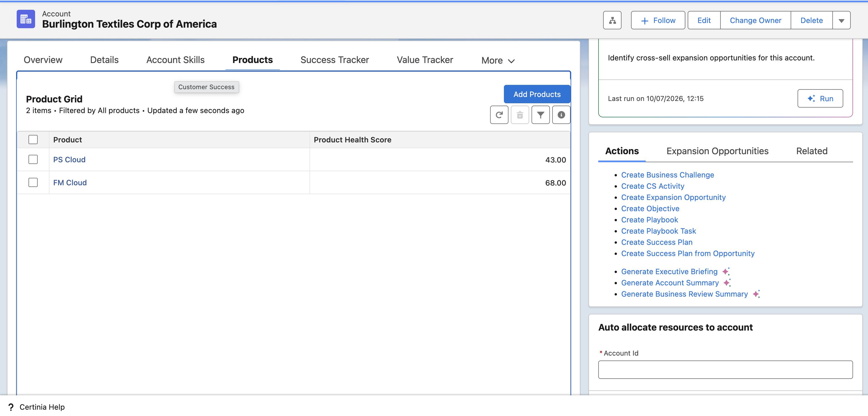
Task: Click Create Success Plan from Opportunity link
Action: pyautogui.click(x=687, y=253)
